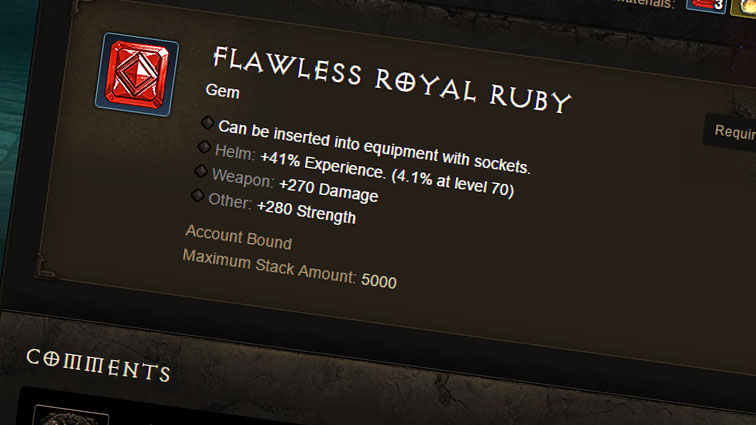Select the +270 Damage weapon bonus text
The image size is (756, 425).
coord(328,190)
